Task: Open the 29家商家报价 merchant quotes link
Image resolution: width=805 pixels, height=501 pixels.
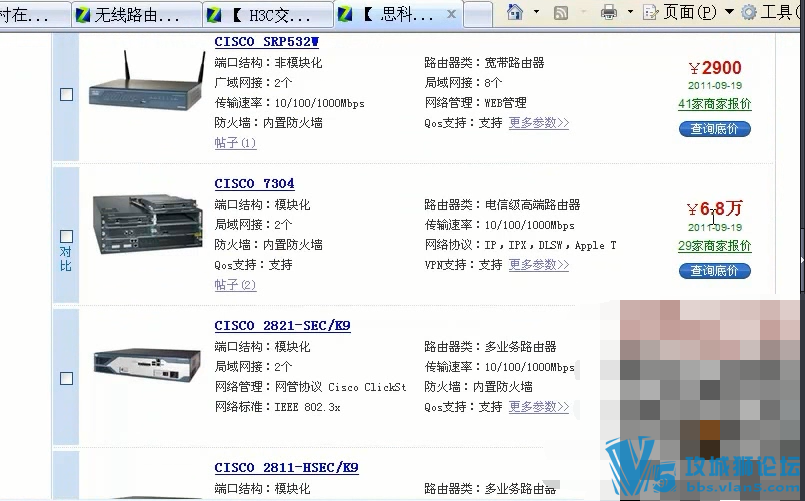Action: (x=714, y=246)
